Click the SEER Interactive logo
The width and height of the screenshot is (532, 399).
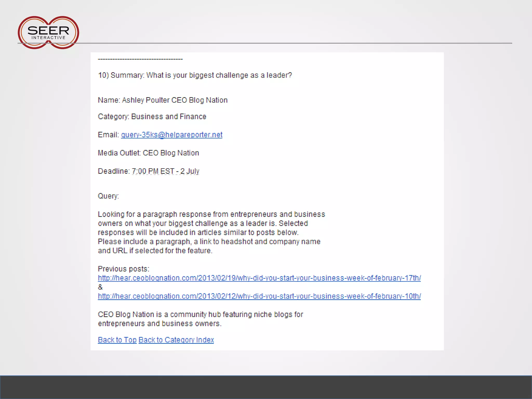click(x=48, y=33)
